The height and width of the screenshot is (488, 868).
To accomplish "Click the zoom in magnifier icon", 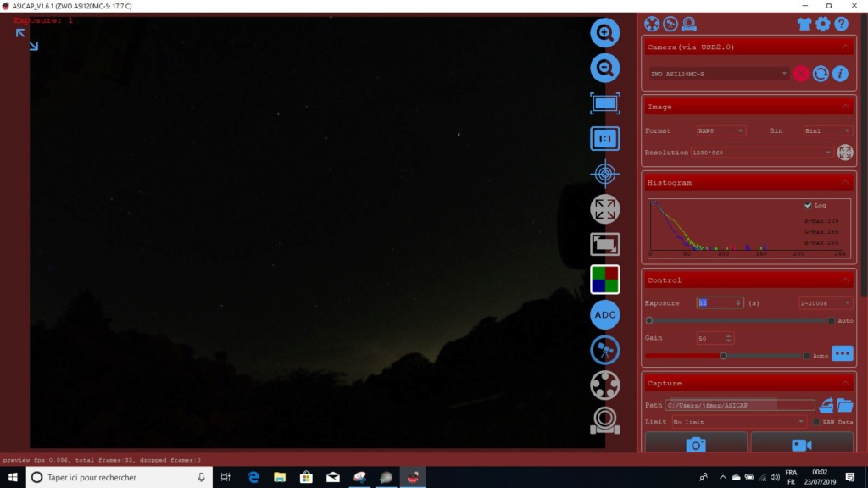I will tap(604, 33).
